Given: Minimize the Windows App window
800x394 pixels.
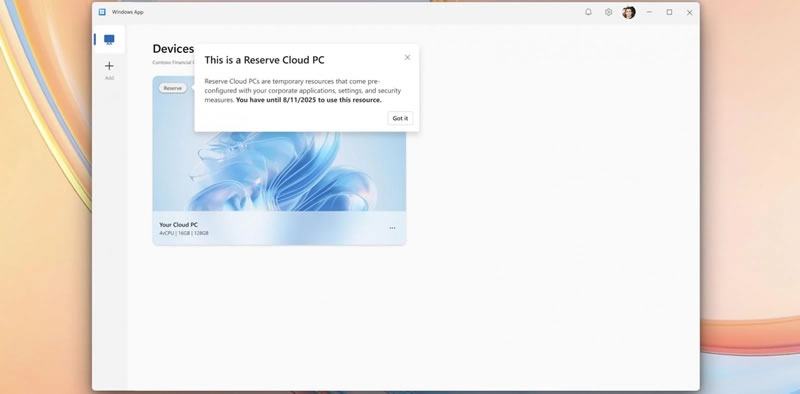Looking at the screenshot, I should (649, 12).
